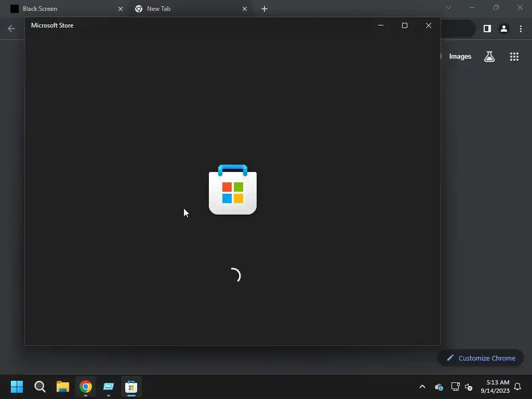Show hidden system tray icons
The height and width of the screenshot is (399, 532).
coord(422,387)
